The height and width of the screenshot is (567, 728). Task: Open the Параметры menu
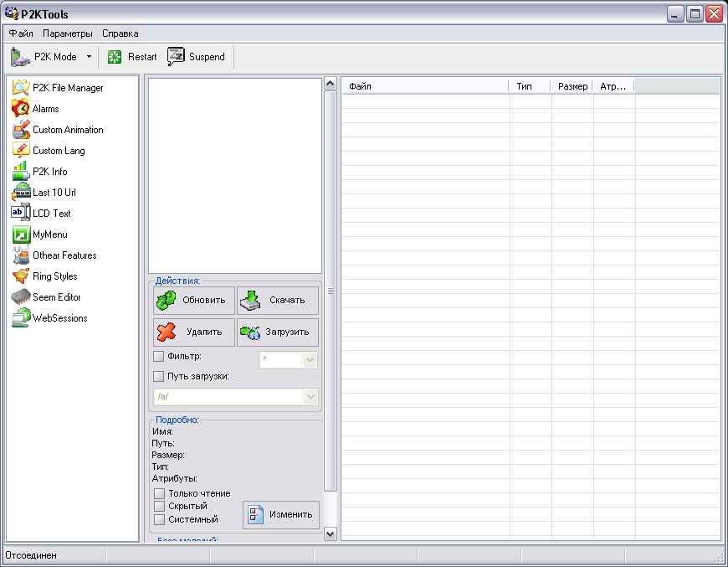(67, 34)
